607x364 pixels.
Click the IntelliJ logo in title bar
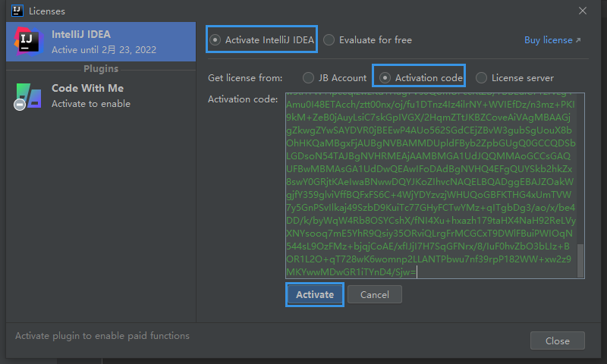coord(17,11)
